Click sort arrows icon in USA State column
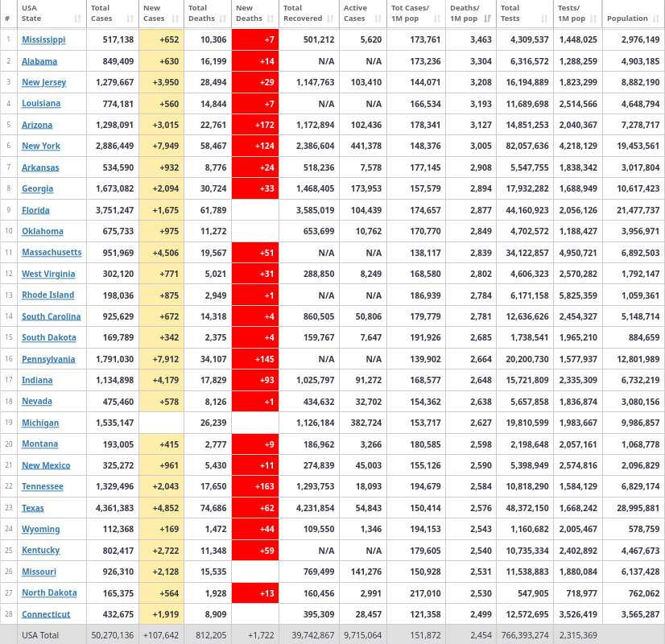Image resolution: width=665 pixels, height=644 pixels. pos(77,19)
